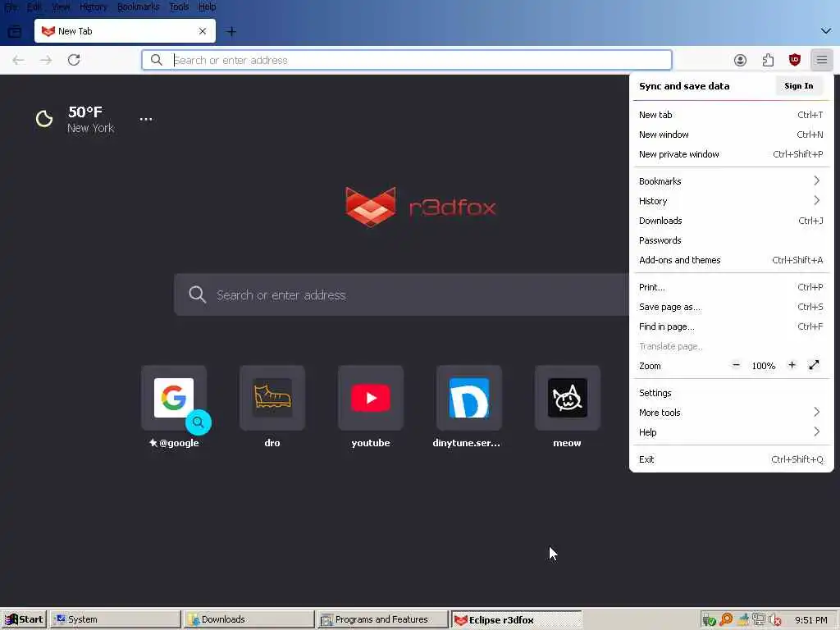840x630 pixels.
Task: Close the New Tab tab
Action: click(x=203, y=31)
